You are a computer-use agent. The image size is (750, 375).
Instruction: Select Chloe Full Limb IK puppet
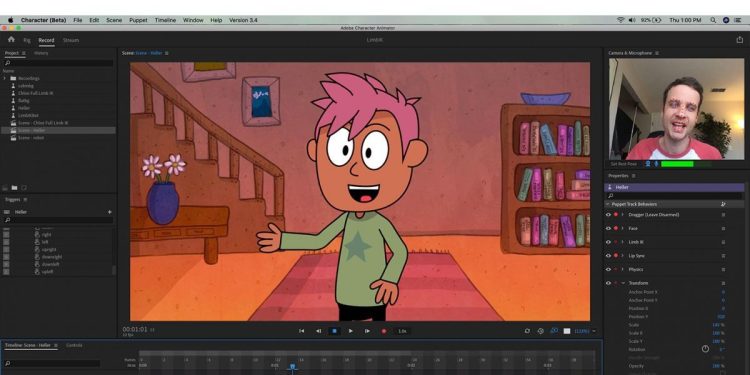point(35,93)
